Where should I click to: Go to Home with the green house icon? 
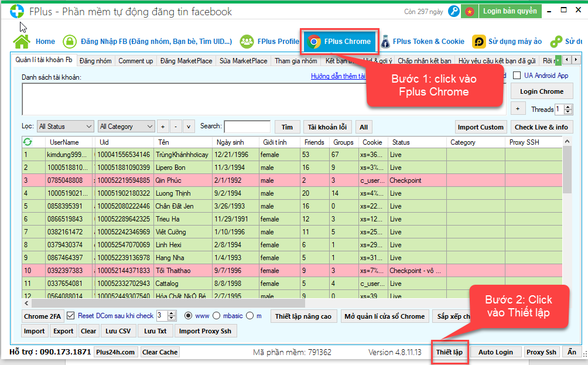(x=22, y=41)
